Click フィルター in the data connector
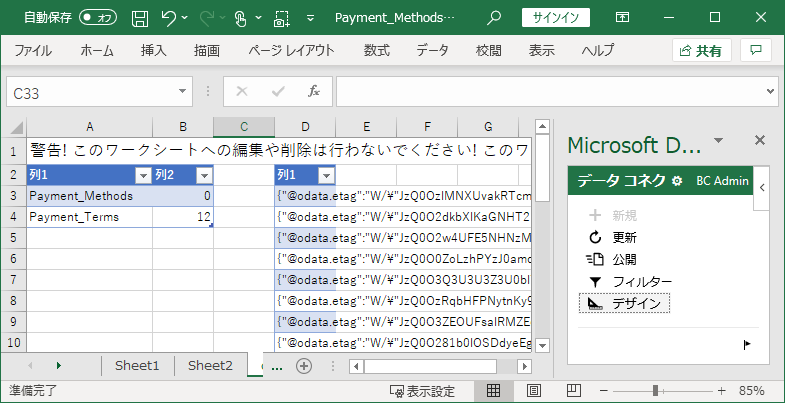This screenshot has height=403, width=785. tap(630, 281)
